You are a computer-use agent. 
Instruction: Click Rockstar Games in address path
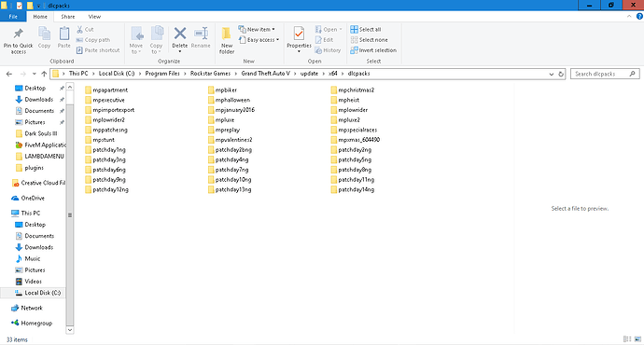(210, 74)
